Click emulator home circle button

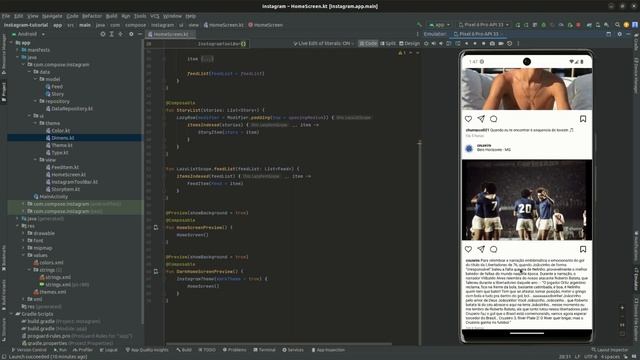[x=475, y=43]
